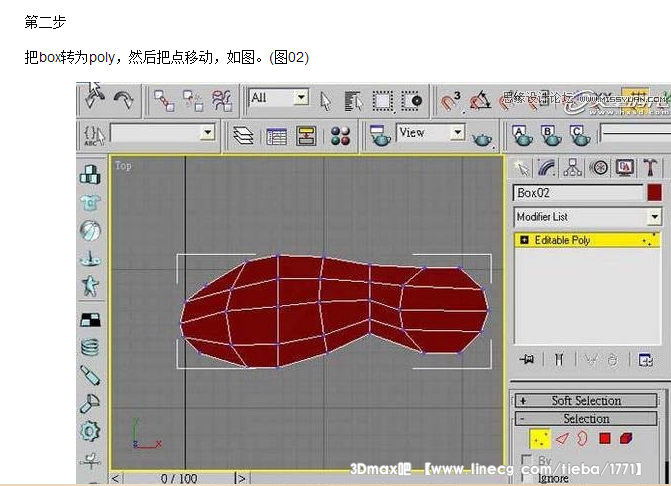671x486 pixels.
Task: Toggle the Window/Crossing selection icon
Action: point(412,101)
